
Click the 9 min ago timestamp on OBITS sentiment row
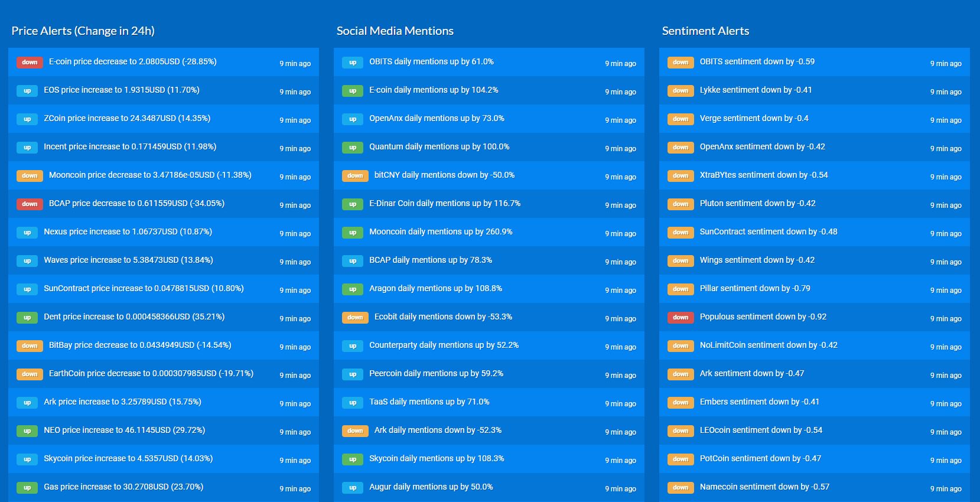point(946,64)
